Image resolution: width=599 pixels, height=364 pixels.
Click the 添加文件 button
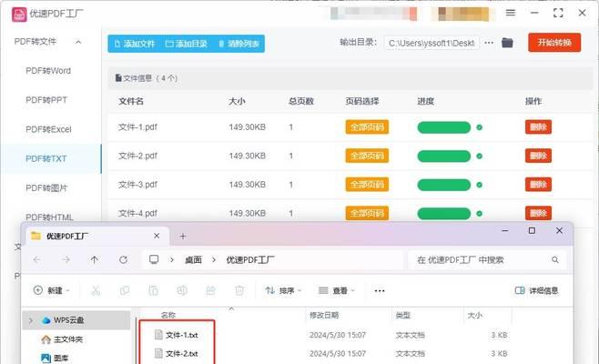(135, 44)
